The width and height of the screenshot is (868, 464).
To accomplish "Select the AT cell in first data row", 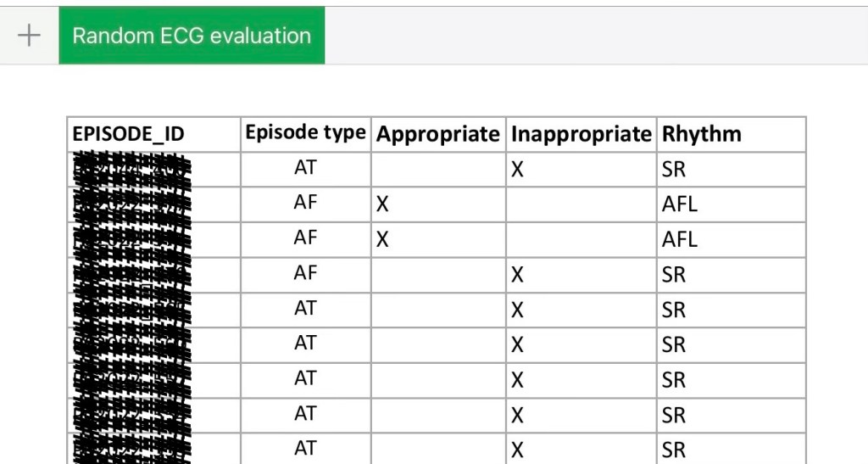I will click(x=305, y=169).
